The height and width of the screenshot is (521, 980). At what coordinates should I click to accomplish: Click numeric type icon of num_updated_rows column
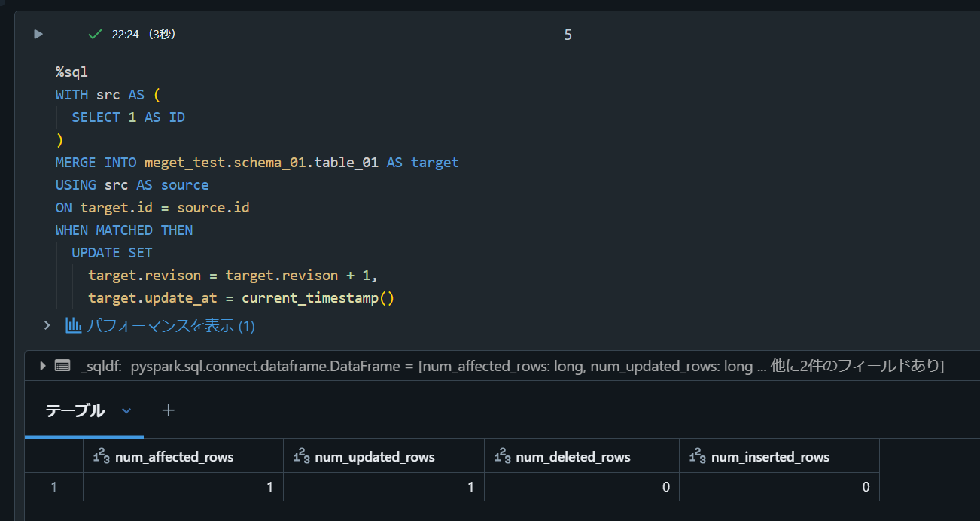click(302, 456)
